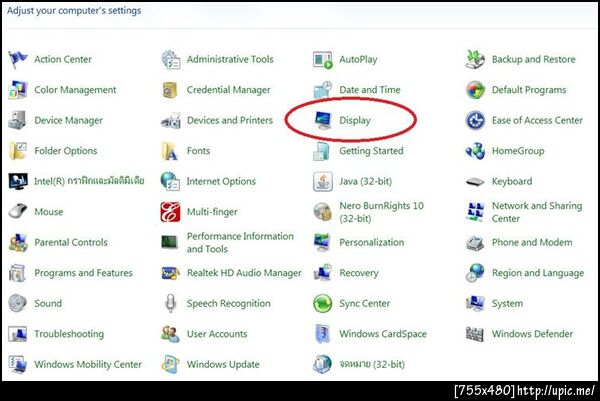Click the Ease of Access Center icon
Viewport: 600px width, 401px height.
(475, 120)
